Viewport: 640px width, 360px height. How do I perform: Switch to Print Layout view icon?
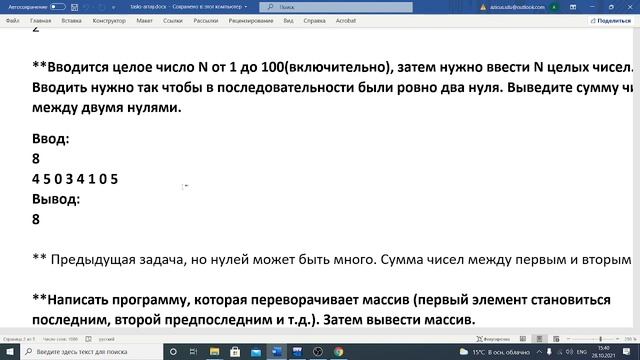tap(539, 339)
